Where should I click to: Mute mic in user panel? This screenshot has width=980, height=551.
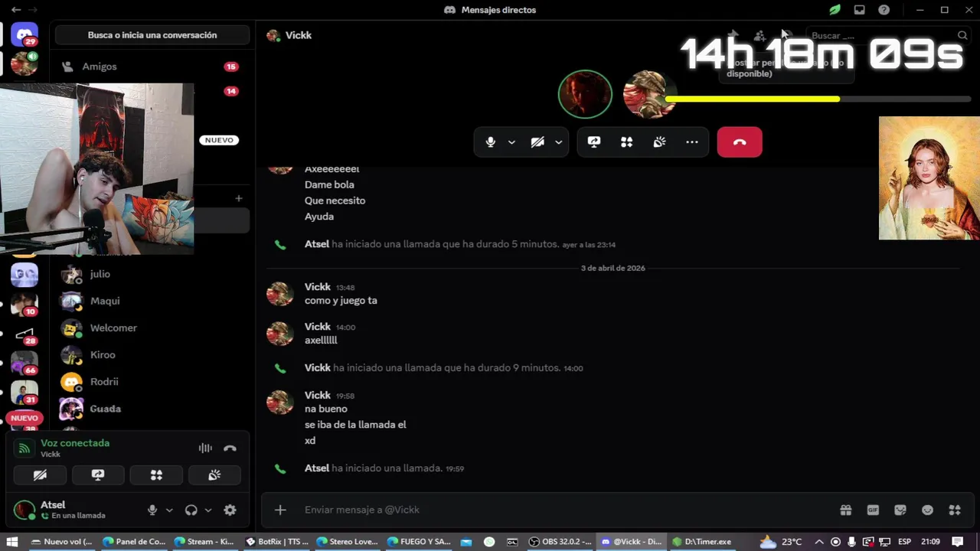click(152, 510)
